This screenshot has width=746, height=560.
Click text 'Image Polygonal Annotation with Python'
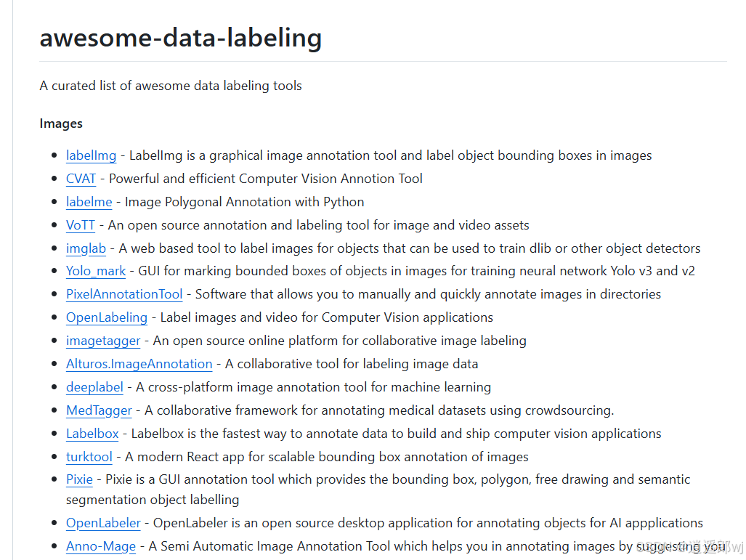pos(245,202)
